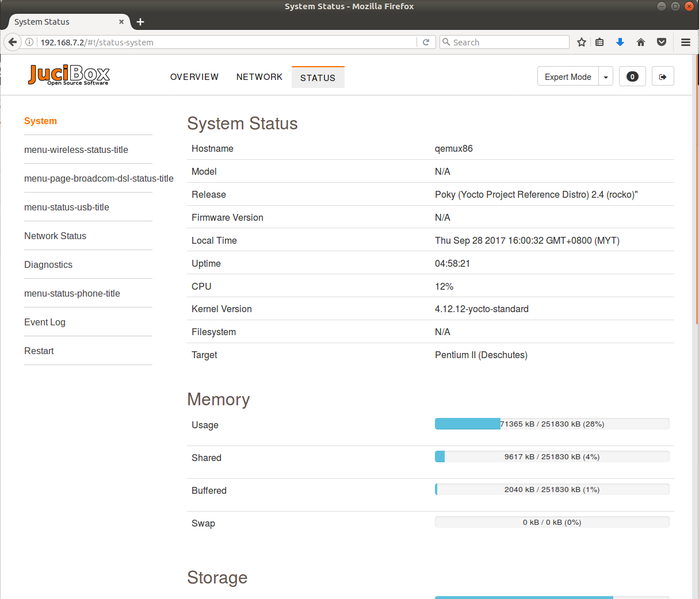Expand the Expert Mode dropdown caret
Image resolution: width=699 pixels, height=599 pixels.
click(606, 77)
